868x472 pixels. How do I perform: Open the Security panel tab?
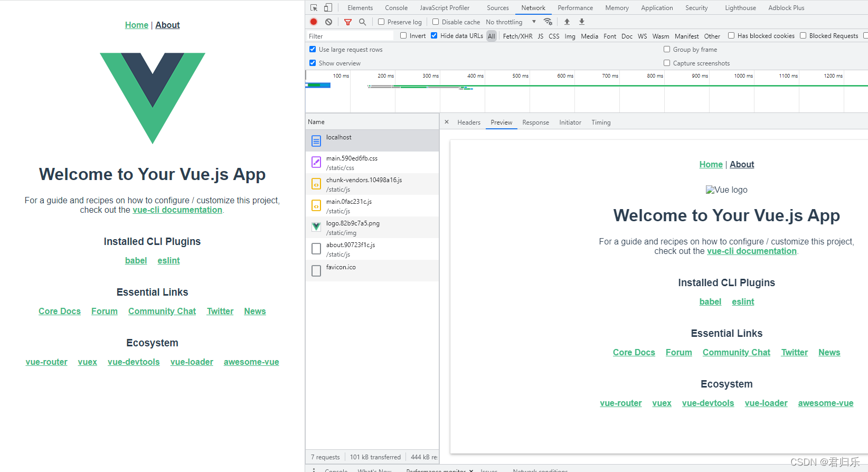click(x=696, y=8)
